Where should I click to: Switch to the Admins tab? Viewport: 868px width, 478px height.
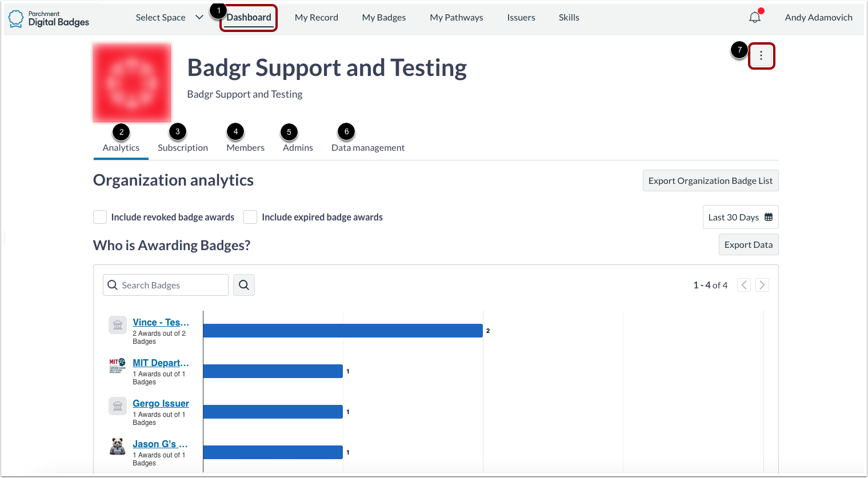pyautogui.click(x=298, y=147)
